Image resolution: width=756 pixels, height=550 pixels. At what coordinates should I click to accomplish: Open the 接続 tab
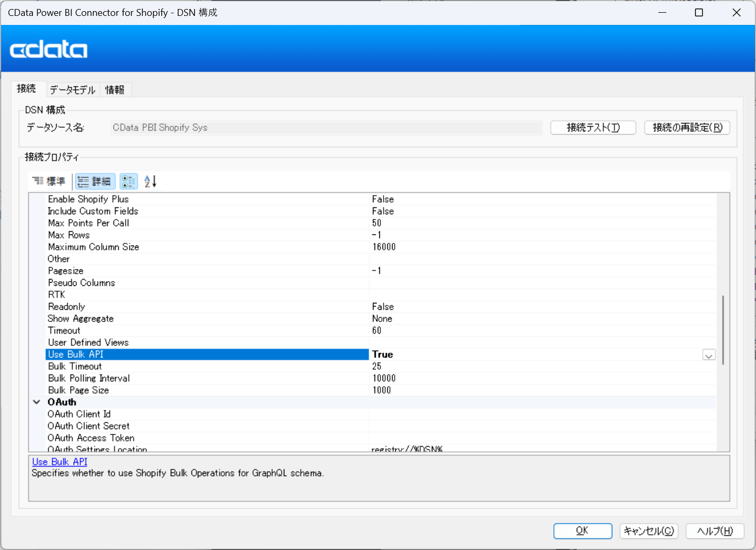click(x=27, y=89)
